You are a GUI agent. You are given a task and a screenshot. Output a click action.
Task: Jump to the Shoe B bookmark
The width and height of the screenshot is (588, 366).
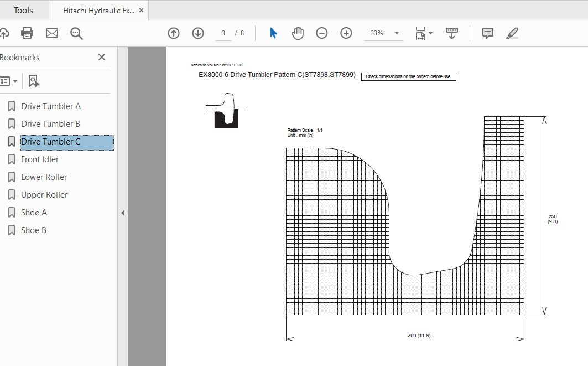34,230
